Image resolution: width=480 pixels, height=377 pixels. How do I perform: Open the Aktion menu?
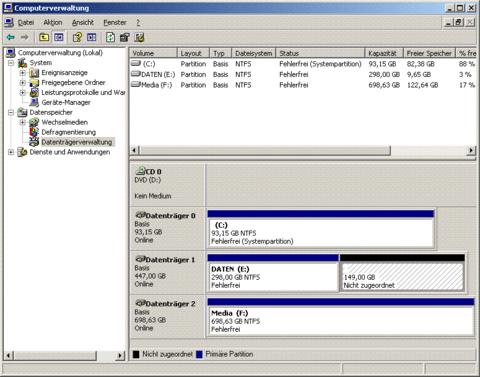(x=53, y=22)
